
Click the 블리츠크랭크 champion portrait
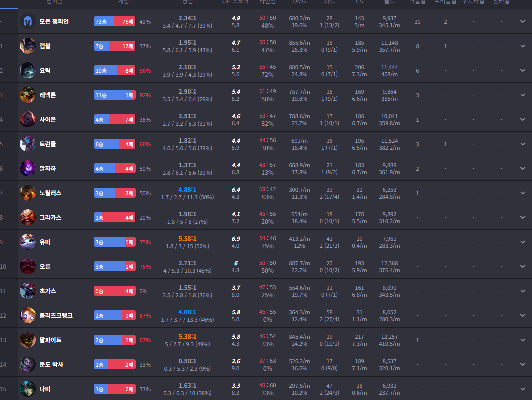click(x=27, y=316)
